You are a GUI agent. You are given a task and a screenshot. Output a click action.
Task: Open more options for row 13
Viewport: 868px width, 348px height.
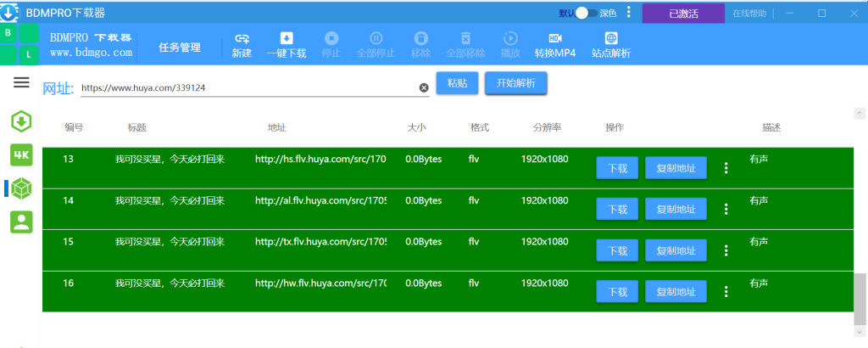(x=726, y=168)
